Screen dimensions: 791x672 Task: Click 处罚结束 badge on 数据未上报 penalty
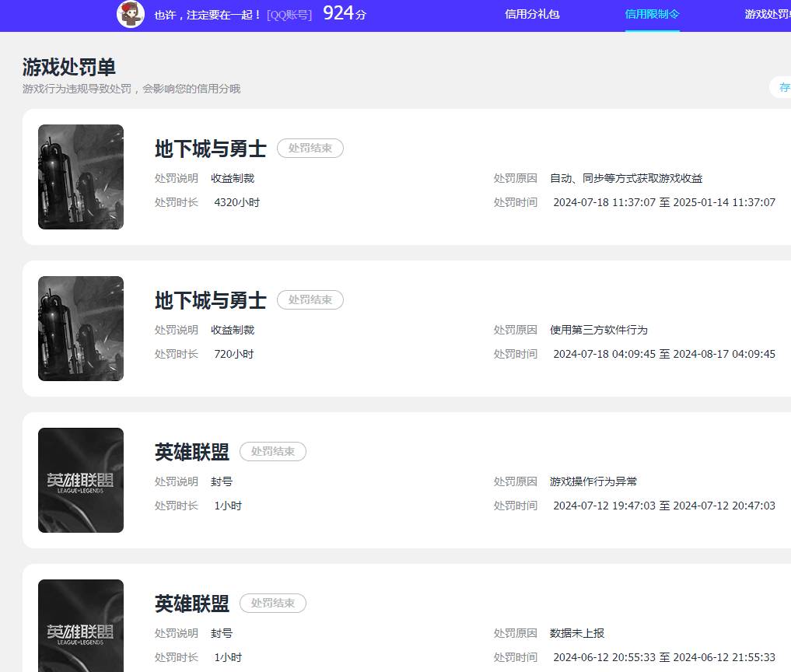click(x=273, y=603)
